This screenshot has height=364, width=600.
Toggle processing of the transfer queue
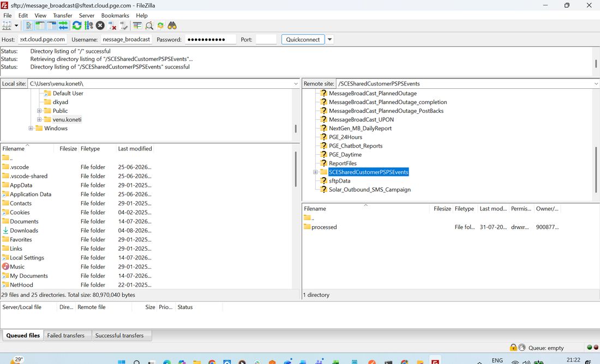(x=88, y=26)
